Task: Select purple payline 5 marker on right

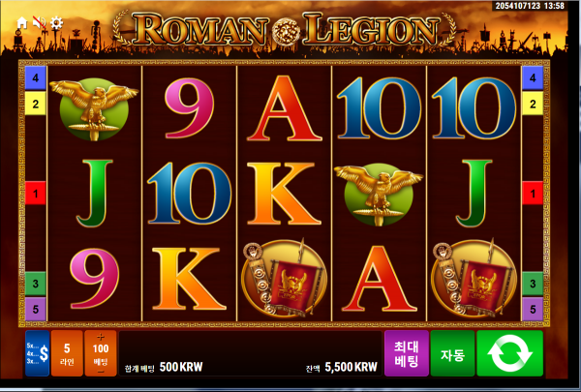Action: click(533, 309)
